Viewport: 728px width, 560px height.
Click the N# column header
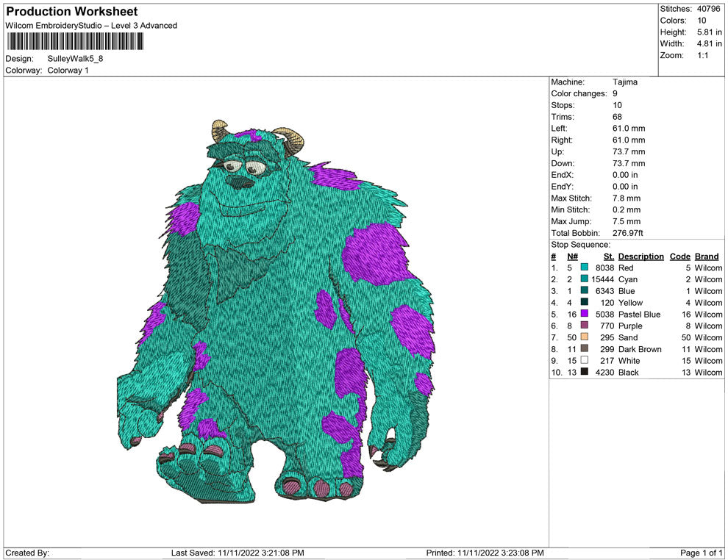click(572, 256)
